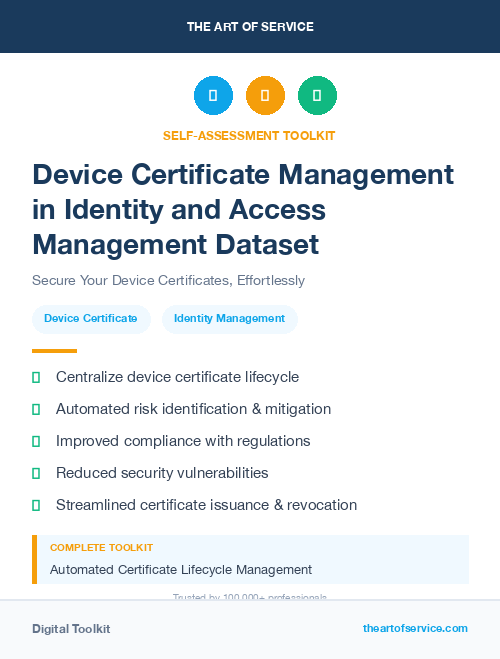Click the bullet icon beside Centralize device certificate lifecycle
Viewport: 500px width, 659px height.
[36, 377]
